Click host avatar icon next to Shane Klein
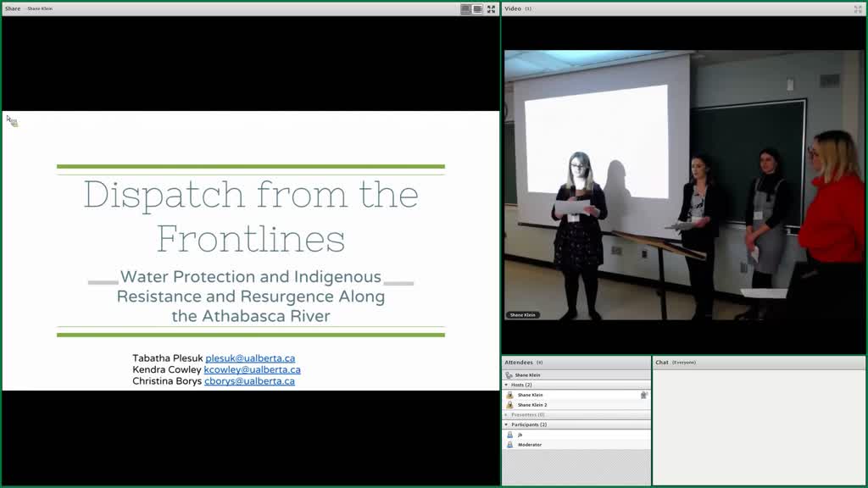 pyautogui.click(x=509, y=395)
